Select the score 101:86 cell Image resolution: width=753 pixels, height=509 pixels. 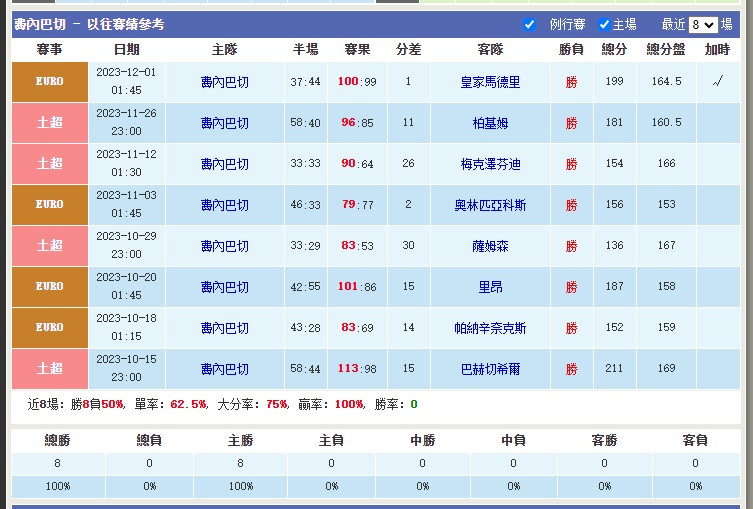tap(357, 287)
